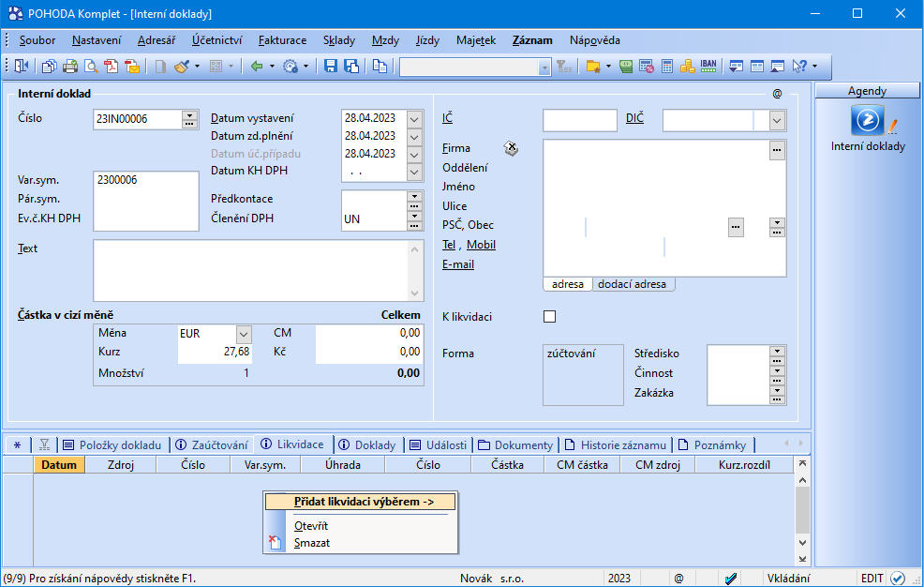Screen dimensions: 924x587
Task: Open the Účetnictví menu
Action: (x=216, y=40)
